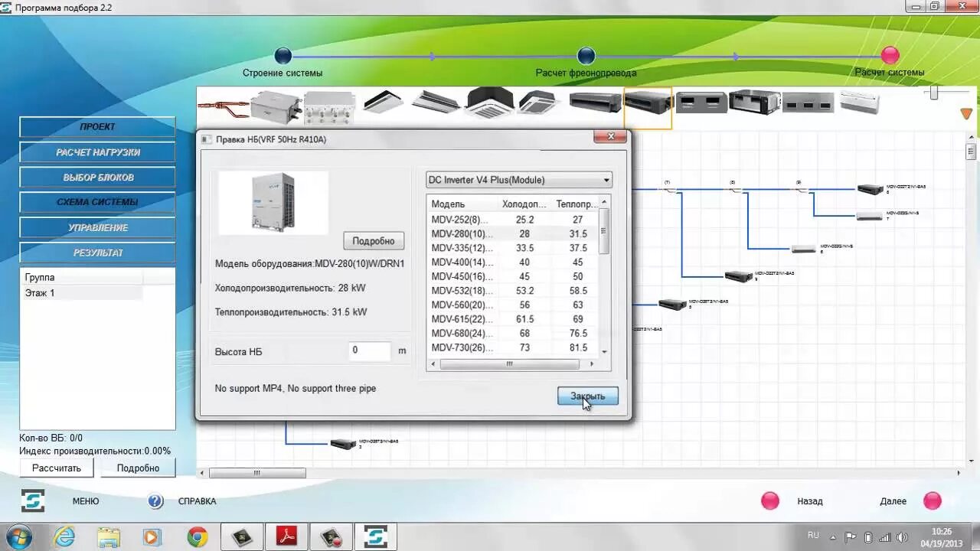Adjust the zoom slider above the canvas
This screenshot has width=980, height=551.
coord(934,93)
